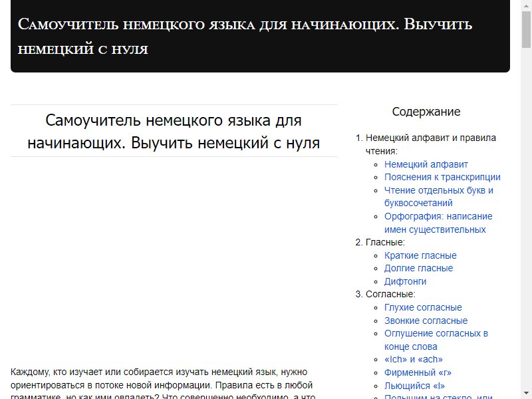Open the 'Долгие гласные' link

419,269
